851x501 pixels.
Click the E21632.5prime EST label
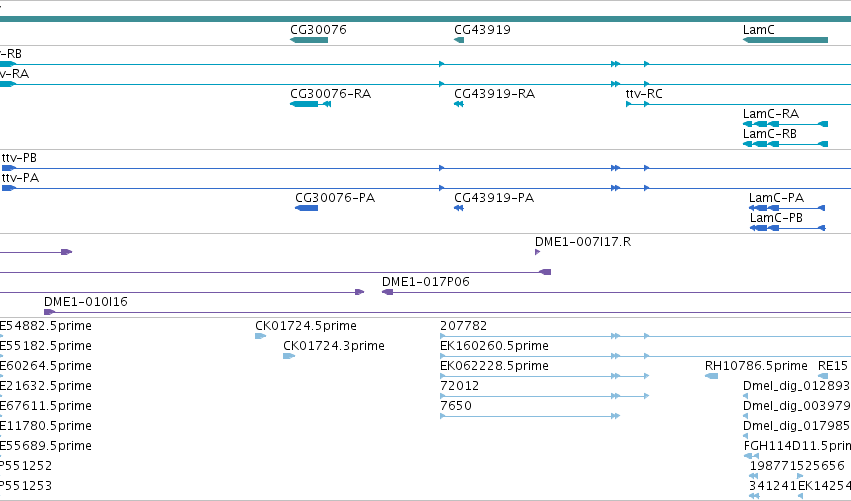point(46,386)
